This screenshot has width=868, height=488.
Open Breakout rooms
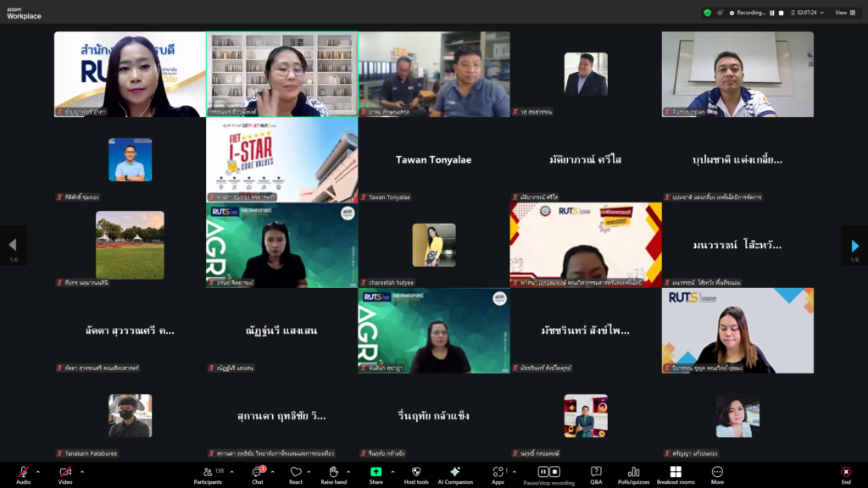(676, 473)
